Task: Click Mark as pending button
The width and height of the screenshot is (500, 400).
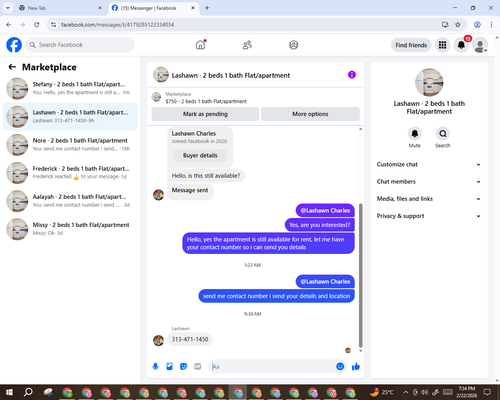Action: click(x=205, y=114)
